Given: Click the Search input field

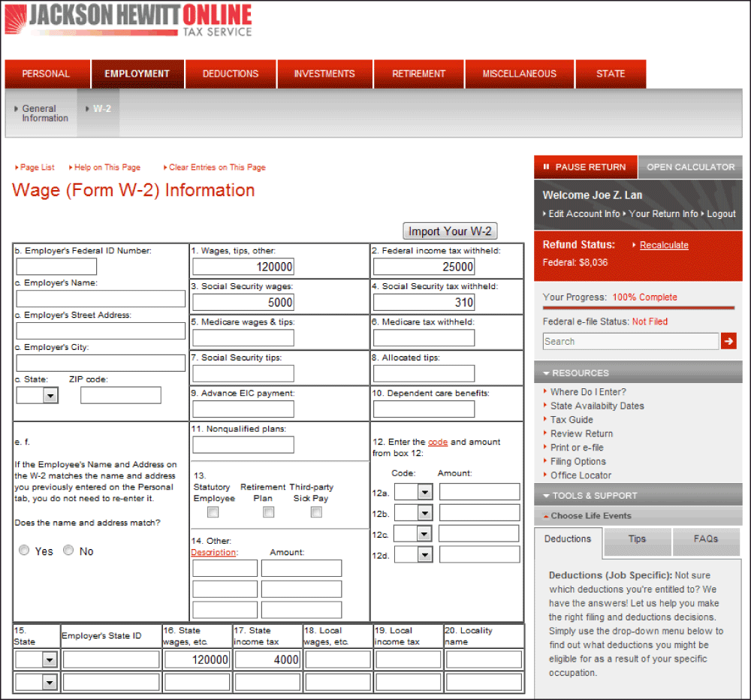Looking at the screenshot, I should (631, 341).
